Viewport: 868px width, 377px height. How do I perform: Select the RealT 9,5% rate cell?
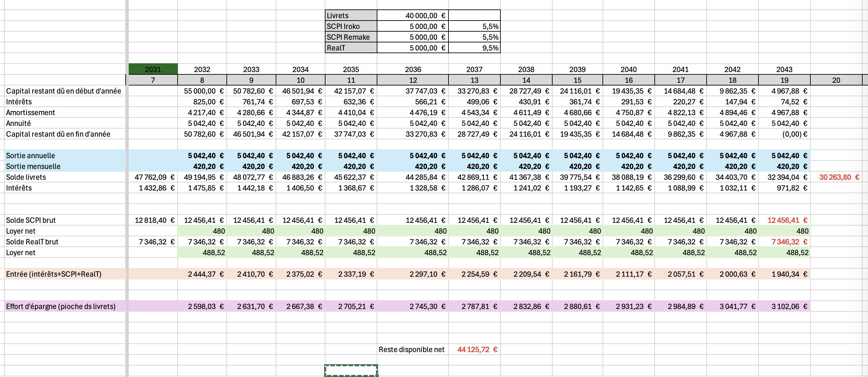(474, 48)
